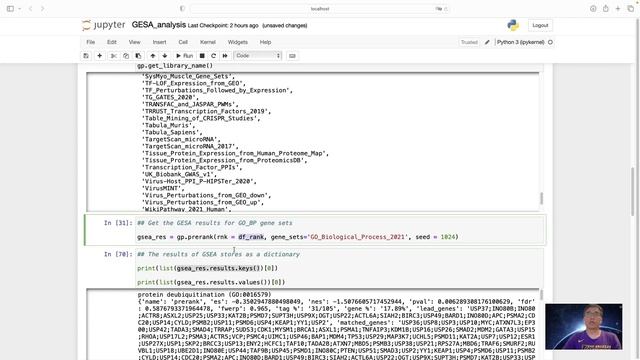Image resolution: width=640 pixels, height=360 pixels.
Task: Reload the page with refresh icon
Action: point(445,9)
